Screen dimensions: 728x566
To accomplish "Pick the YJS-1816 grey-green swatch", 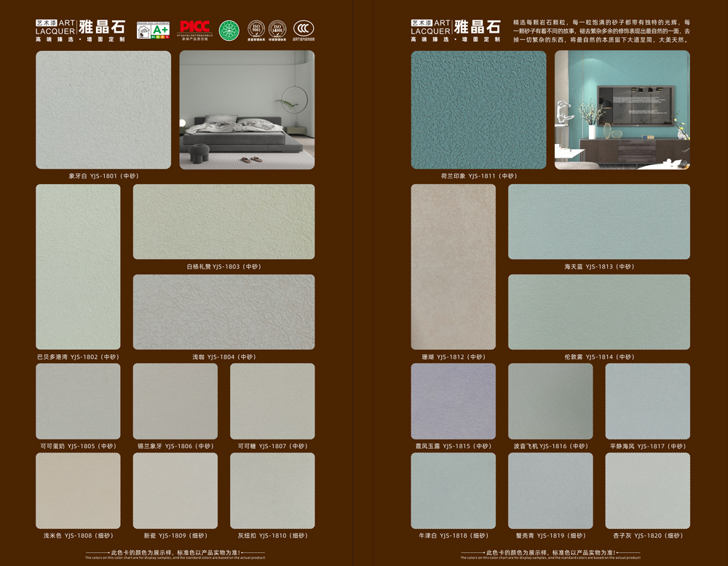I will coord(550,402).
